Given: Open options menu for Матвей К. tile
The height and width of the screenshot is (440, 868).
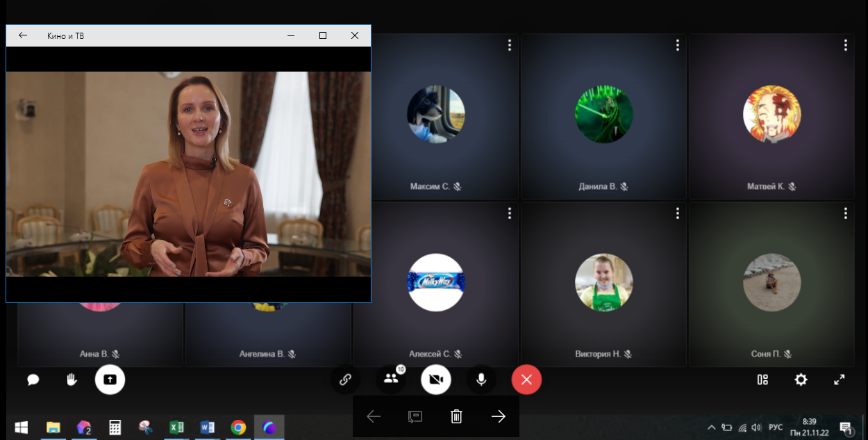Looking at the screenshot, I should click(x=846, y=45).
